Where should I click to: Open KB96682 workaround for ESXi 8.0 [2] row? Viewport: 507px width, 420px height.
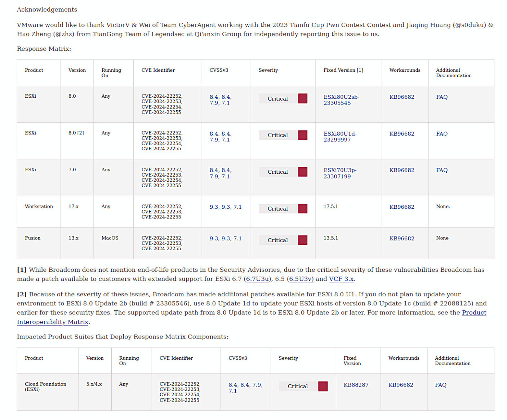[402, 134]
